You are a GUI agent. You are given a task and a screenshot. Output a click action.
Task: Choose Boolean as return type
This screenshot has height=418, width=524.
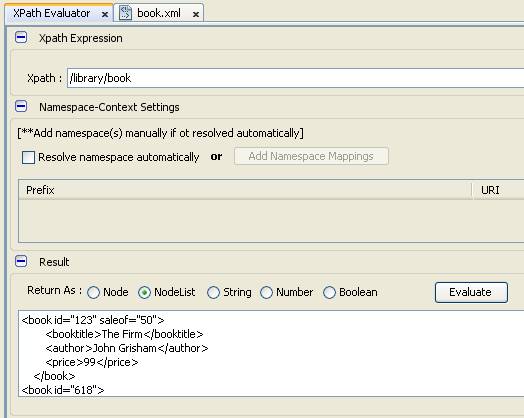tap(329, 292)
